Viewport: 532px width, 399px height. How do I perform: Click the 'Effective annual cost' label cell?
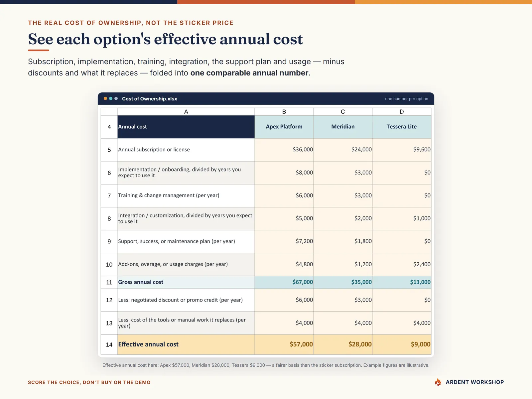tap(186, 344)
